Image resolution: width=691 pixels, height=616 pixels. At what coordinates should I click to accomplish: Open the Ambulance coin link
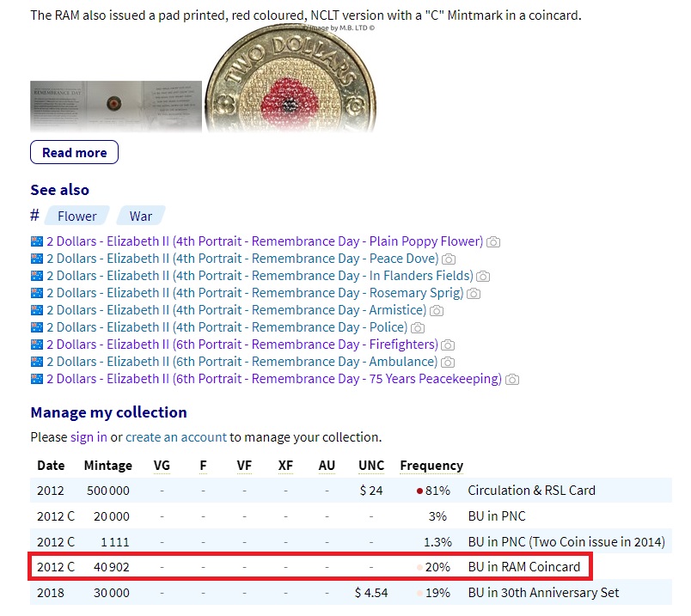[x=242, y=362]
